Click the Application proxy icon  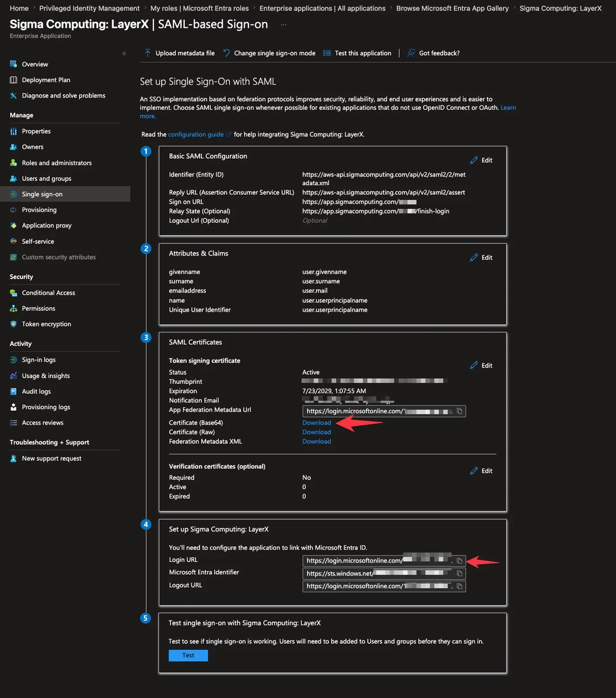(x=14, y=226)
